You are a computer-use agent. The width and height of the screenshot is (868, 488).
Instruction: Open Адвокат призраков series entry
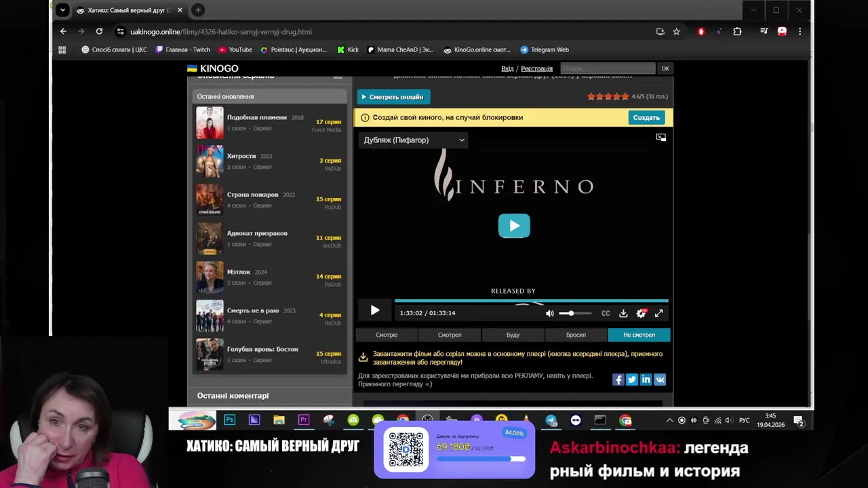(x=269, y=239)
